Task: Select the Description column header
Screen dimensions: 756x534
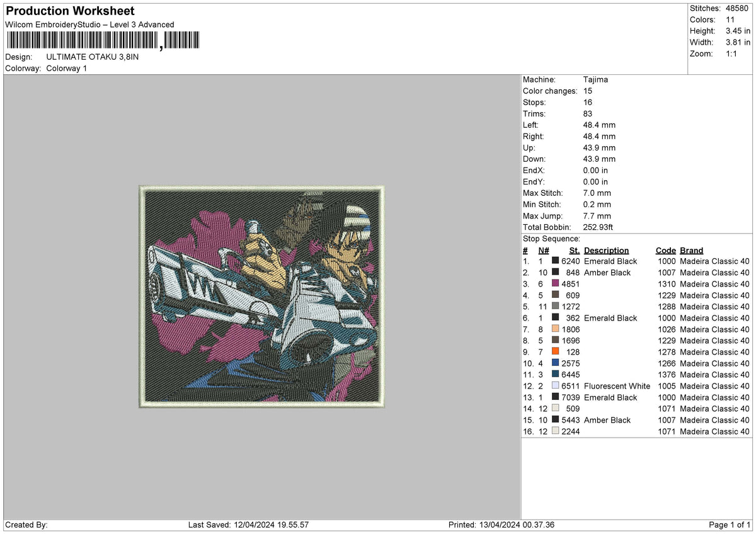Action: 606,251
